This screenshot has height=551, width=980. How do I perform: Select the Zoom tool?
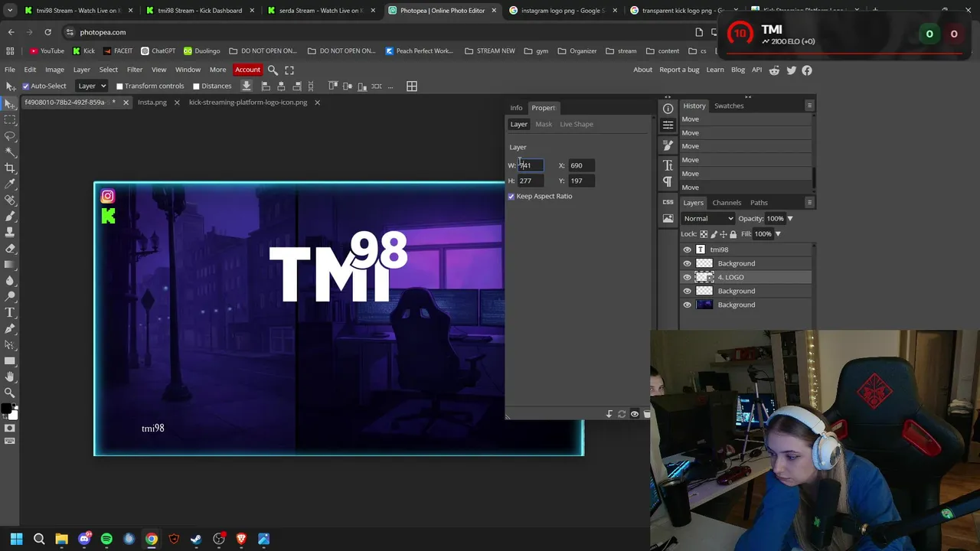coord(10,393)
